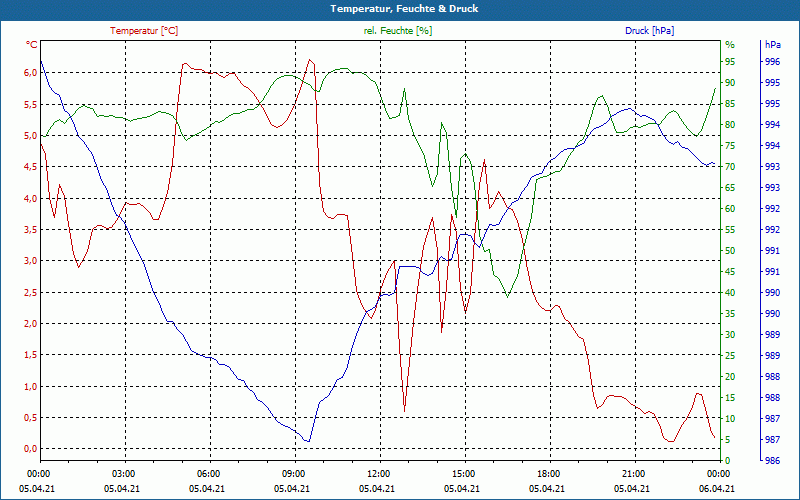Pick the 4,0 temperature axis tick

tap(31, 198)
